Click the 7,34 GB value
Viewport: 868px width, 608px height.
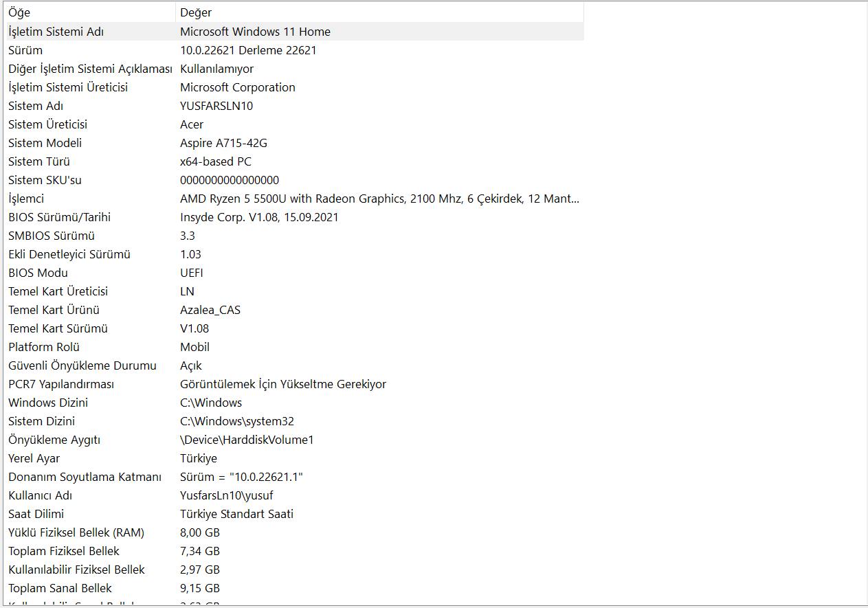200,551
